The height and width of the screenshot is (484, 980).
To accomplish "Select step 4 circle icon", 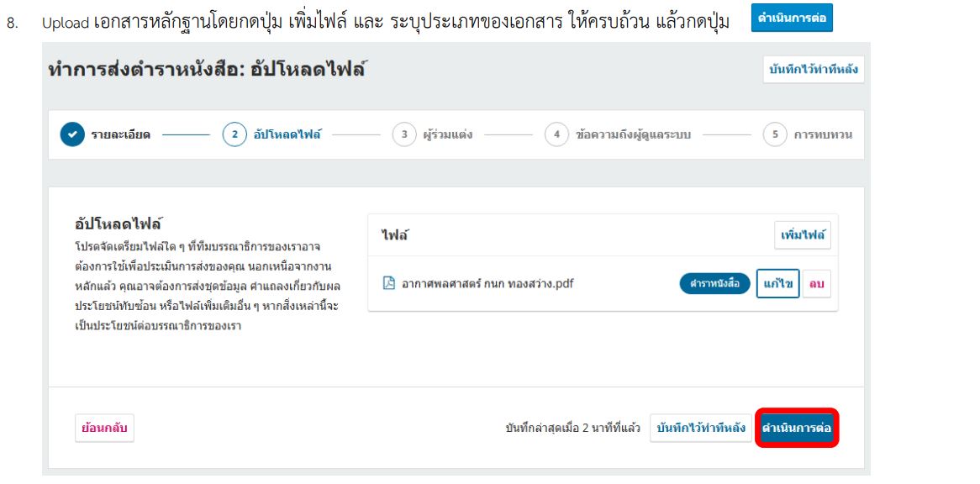I will pos(556,134).
